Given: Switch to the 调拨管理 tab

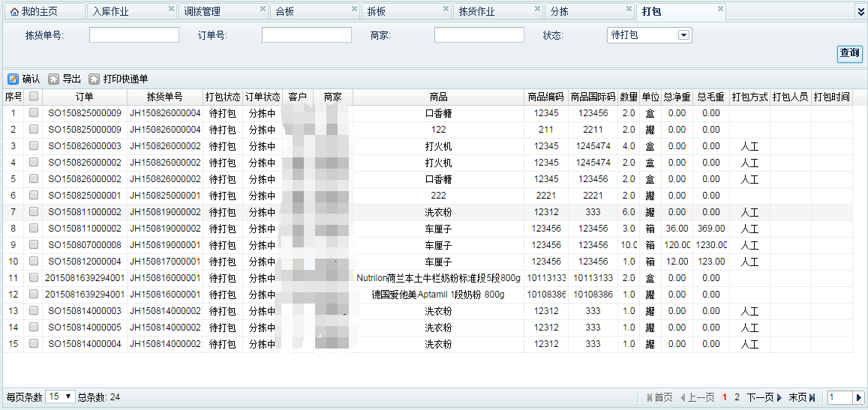Looking at the screenshot, I should click(x=203, y=12).
